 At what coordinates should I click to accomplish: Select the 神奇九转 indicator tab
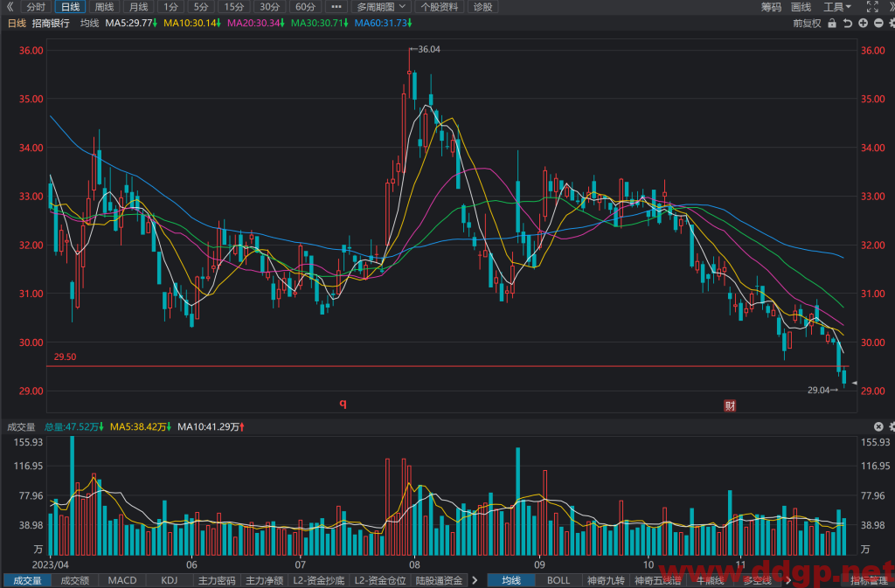click(x=606, y=581)
